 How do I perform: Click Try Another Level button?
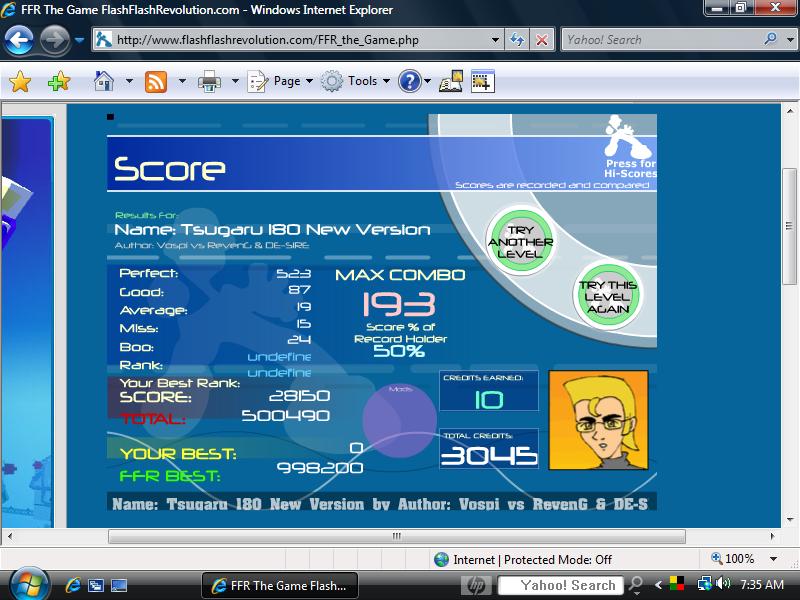point(520,242)
